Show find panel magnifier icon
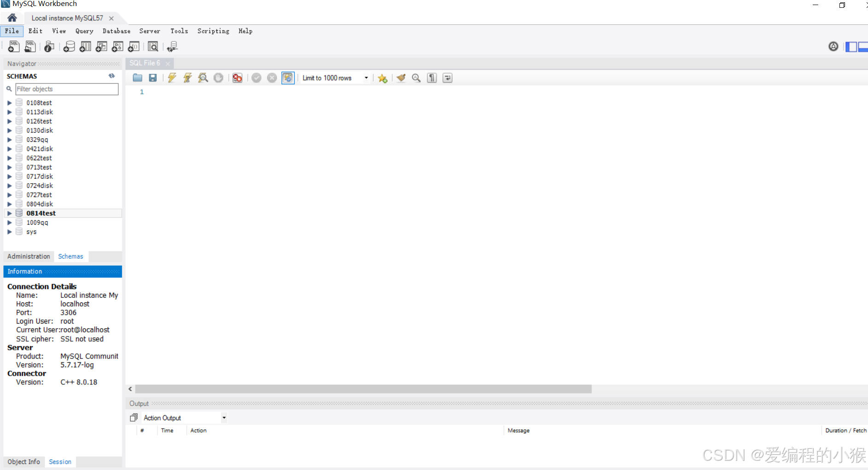This screenshot has width=868, height=470. click(x=416, y=78)
